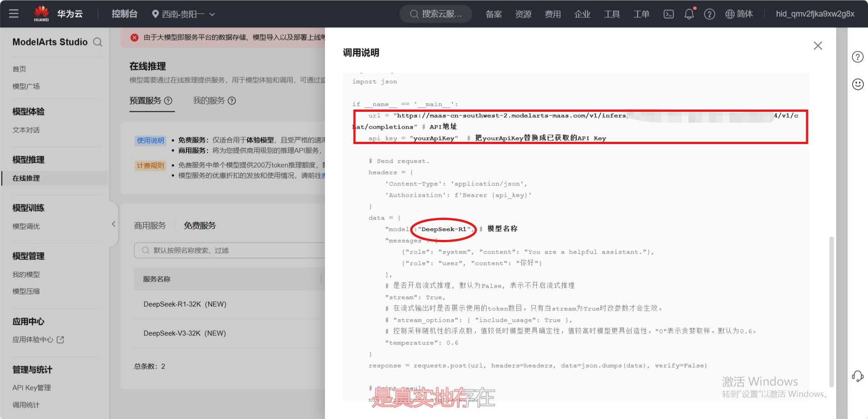Open the 简体 language selector
The width and height of the screenshot is (868, 419).
[x=739, y=14]
